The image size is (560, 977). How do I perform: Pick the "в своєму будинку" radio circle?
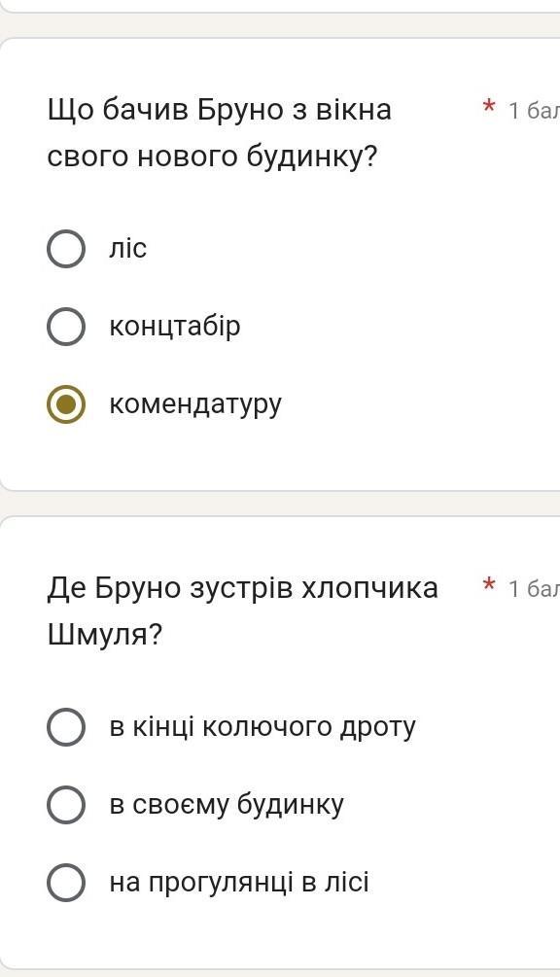tap(66, 804)
